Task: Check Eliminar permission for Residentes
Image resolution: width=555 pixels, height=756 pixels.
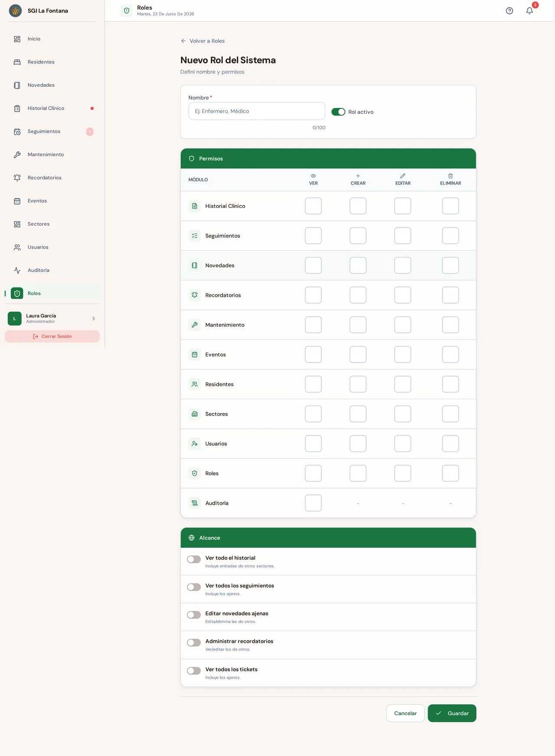Action: (451, 384)
